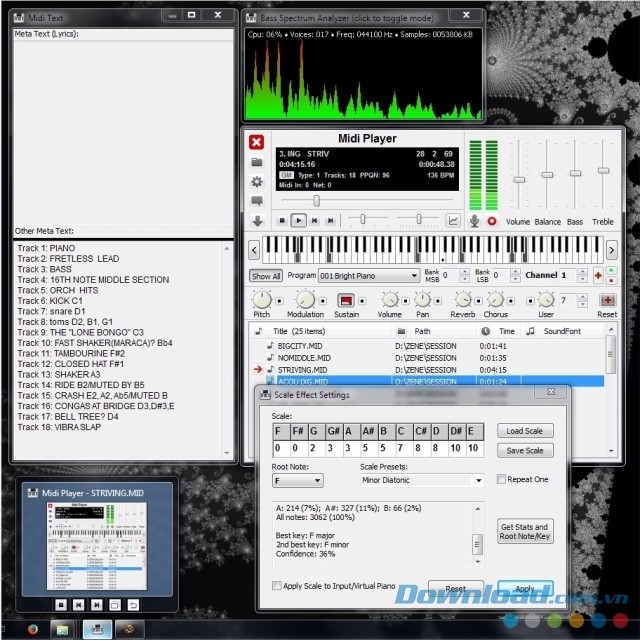This screenshot has height=640, width=640.
Task: Click the microphone input icon
Action: 474,221
